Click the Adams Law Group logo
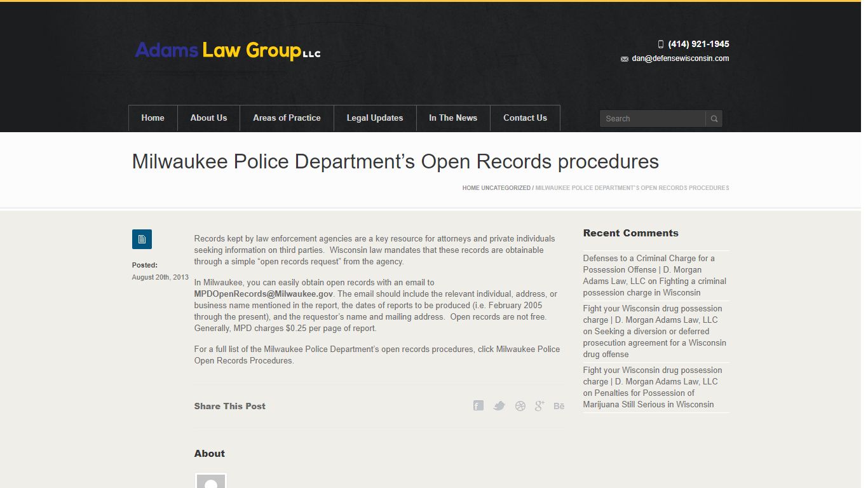 pyautogui.click(x=227, y=50)
